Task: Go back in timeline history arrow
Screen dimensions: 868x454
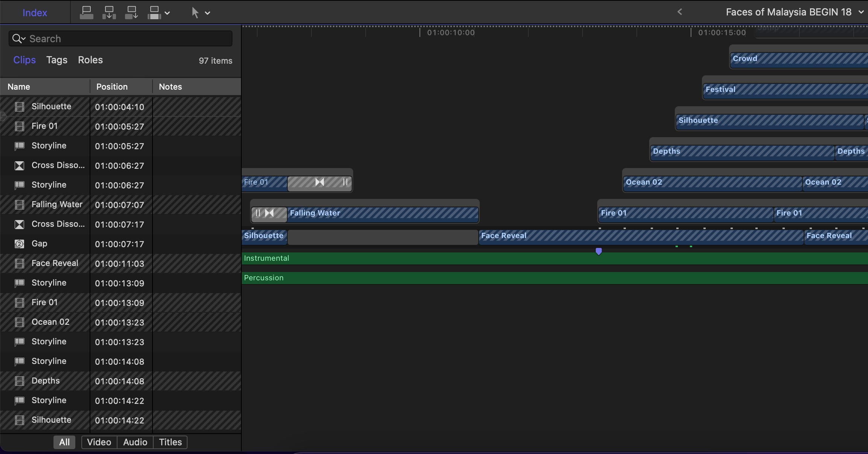Action: pyautogui.click(x=680, y=12)
